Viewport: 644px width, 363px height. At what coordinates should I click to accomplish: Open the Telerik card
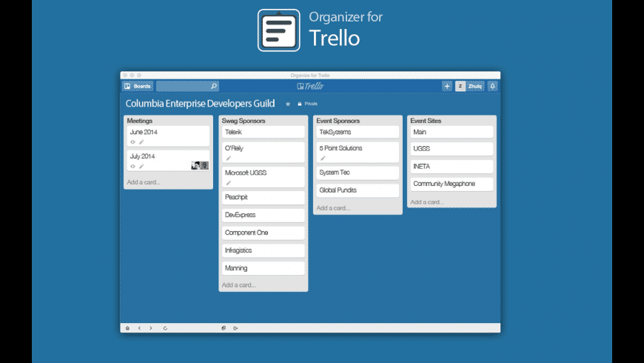tap(264, 132)
